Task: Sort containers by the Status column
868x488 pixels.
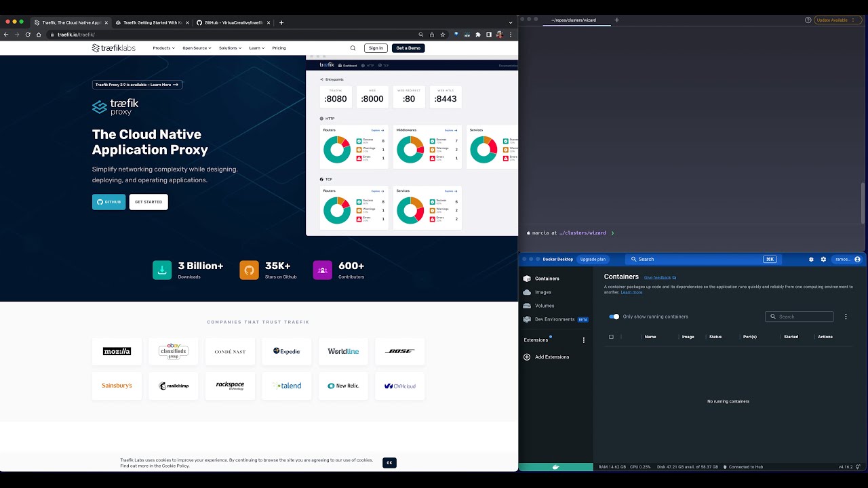Action: 715,337
